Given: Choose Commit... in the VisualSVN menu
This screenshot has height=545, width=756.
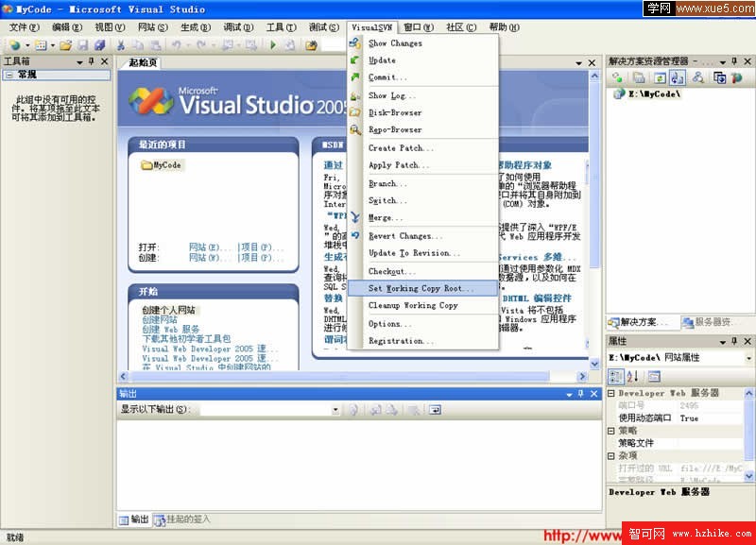Looking at the screenshot, I should pos(422,77).
